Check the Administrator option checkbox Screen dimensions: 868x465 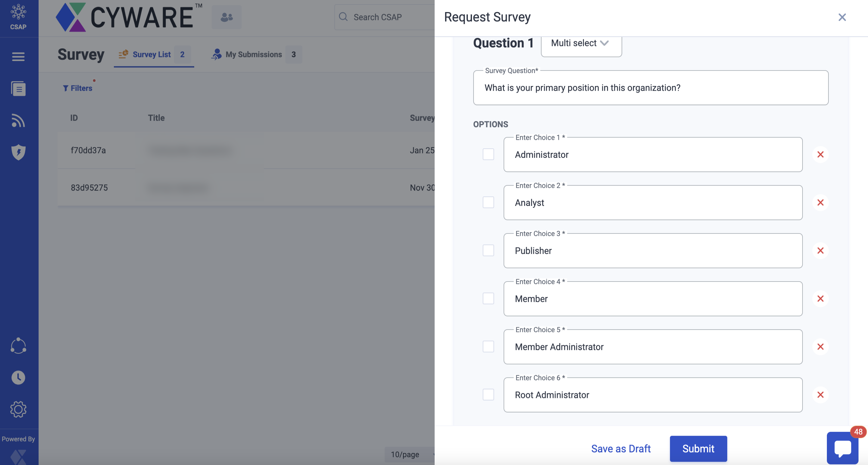click(x=488, y=154)
